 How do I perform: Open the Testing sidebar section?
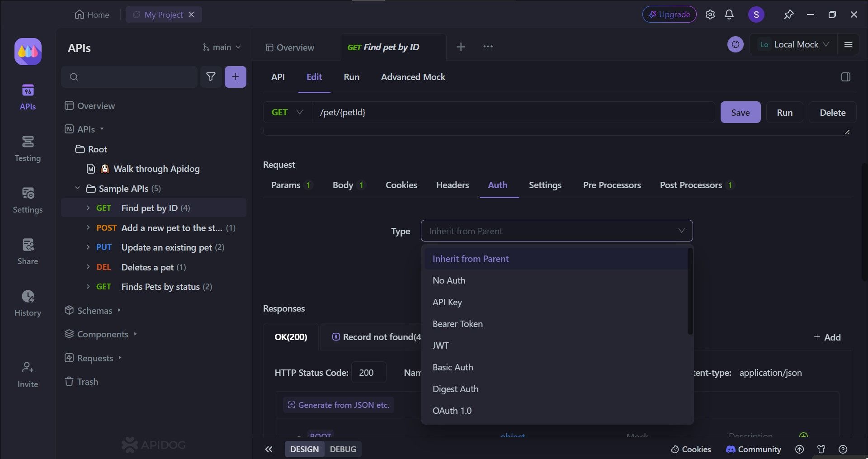(28, 148)
